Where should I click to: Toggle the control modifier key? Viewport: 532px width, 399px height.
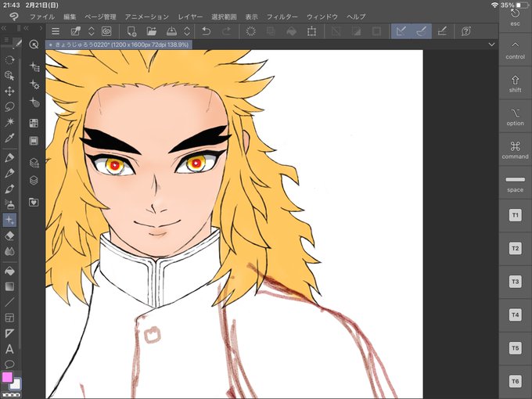coord(515,49)
